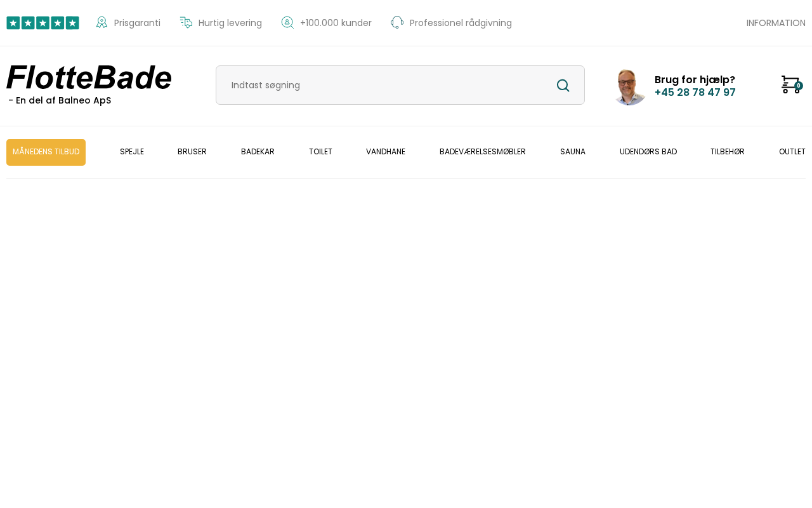
Task: Click the Prisgaranti text
Action: (x=137, y=23)
